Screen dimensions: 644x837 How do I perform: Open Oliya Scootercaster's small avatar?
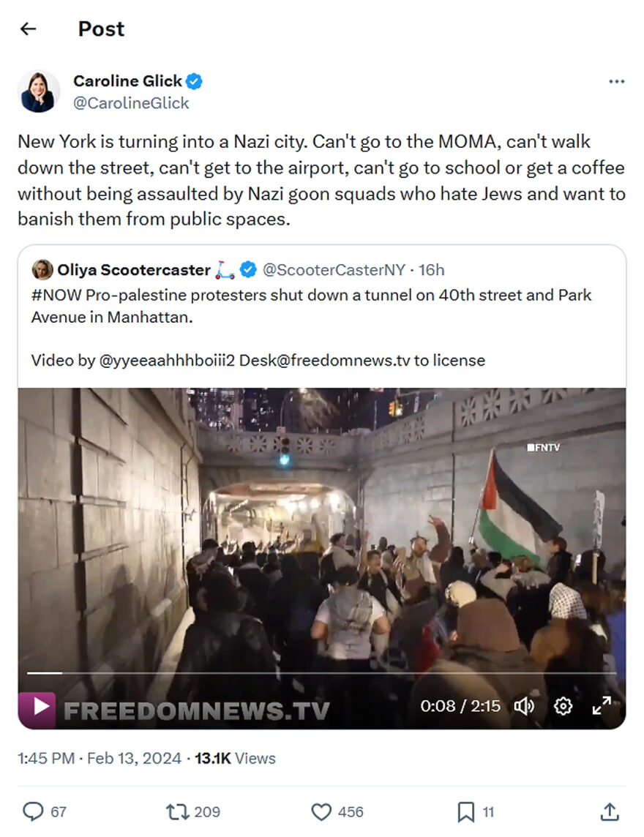click(x=42, y=269)
